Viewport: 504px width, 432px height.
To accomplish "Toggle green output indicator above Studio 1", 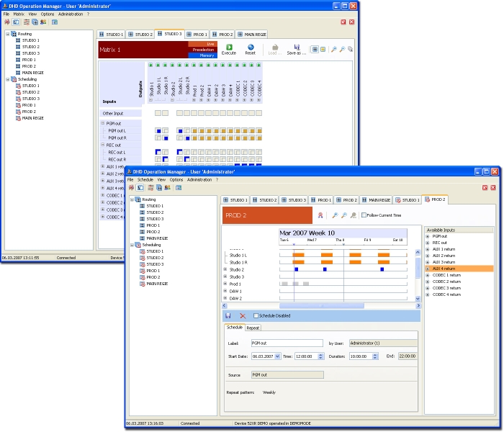I will tap(150, 65).
